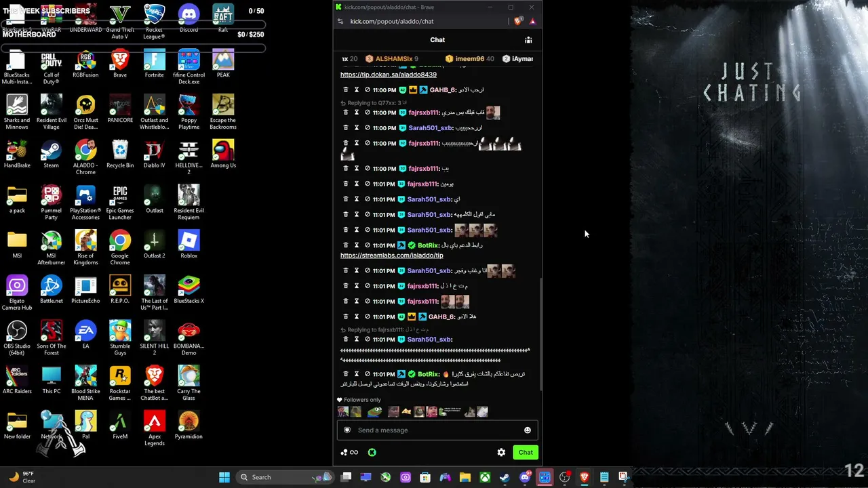This screenshot has width=868, height=488.
Task: Open the channel points infinity icon
Action: click(x=349, y=452)
